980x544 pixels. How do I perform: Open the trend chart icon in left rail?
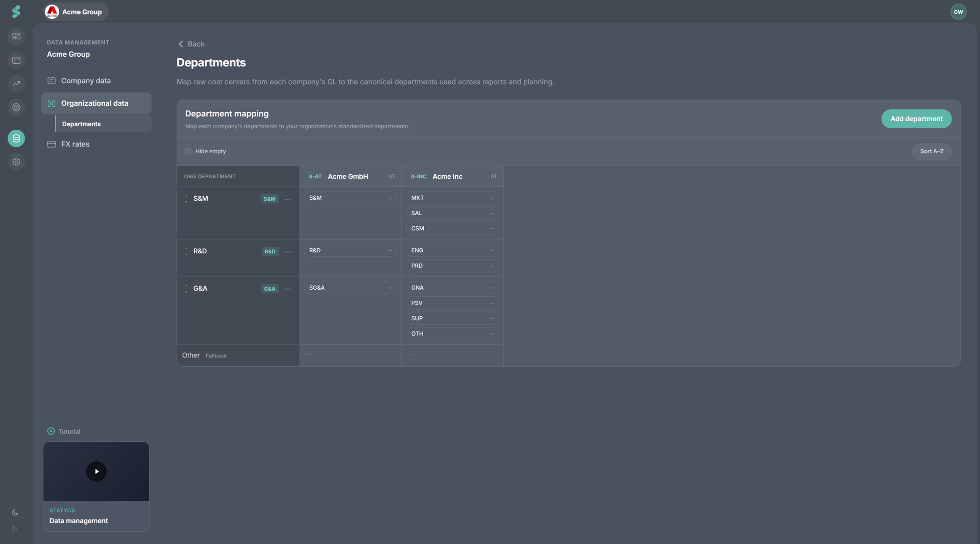pos(16,84)
